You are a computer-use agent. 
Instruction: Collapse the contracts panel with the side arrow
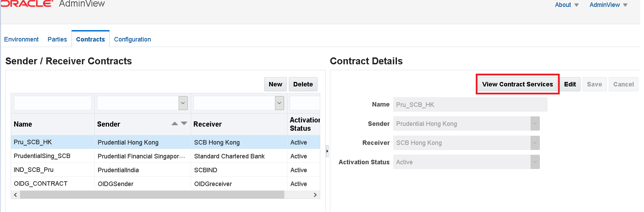pos(327,151)
